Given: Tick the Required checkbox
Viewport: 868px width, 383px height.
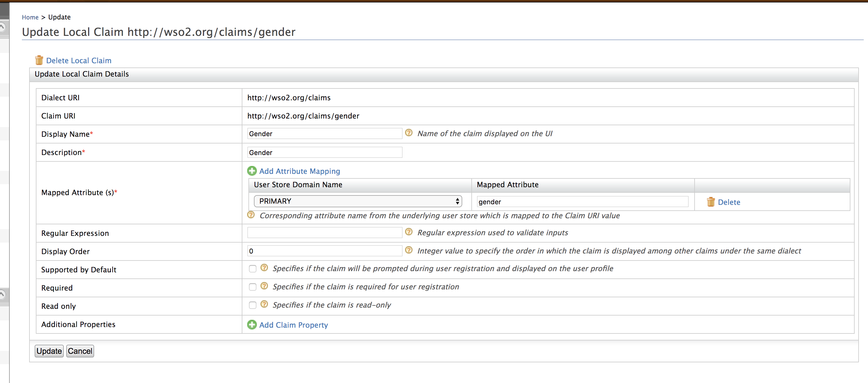Looking at the screenshot, I should point(253,287).
